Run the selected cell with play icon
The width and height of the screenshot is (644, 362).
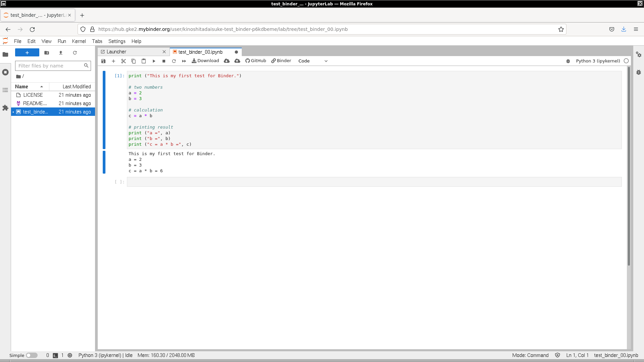[154, 61]
